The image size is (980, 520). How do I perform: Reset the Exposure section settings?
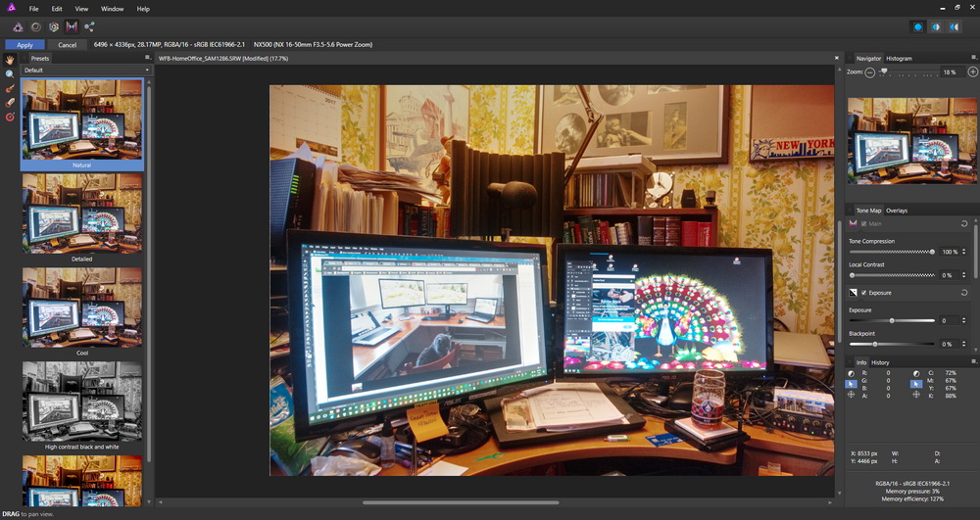(x=963, y=292)
